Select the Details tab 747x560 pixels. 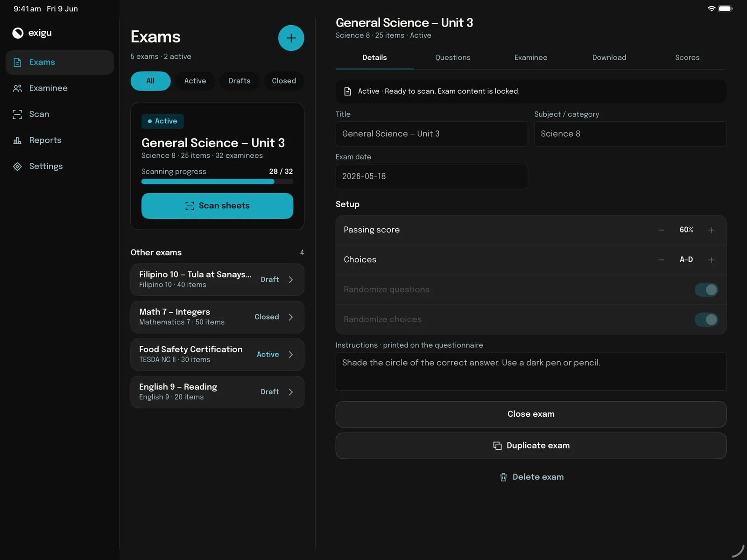click(x=374, y=57)
